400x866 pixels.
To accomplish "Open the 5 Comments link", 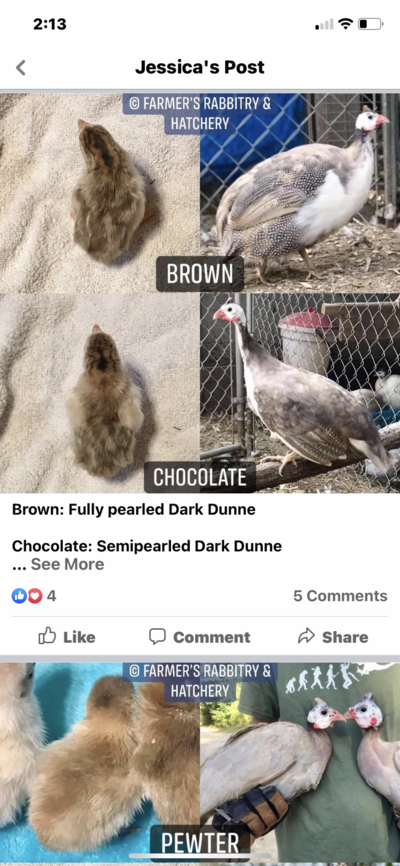I will [340, 595].
